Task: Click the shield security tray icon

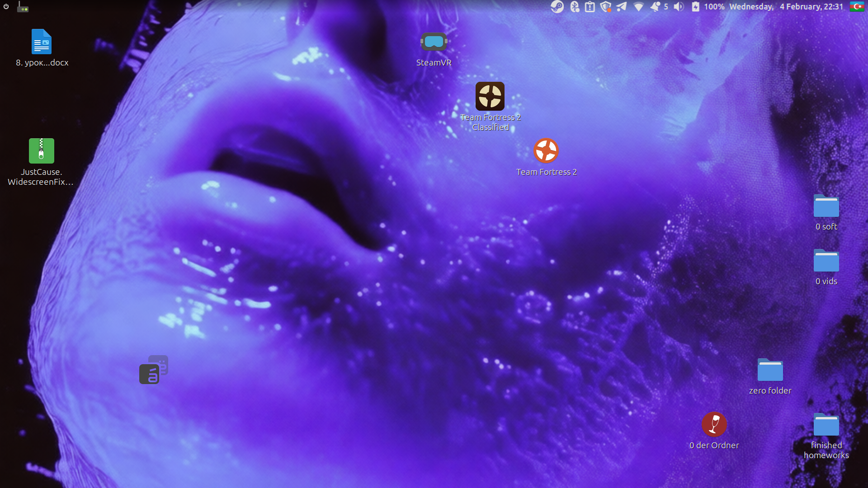Action: pyautogui.click(x=605, y=7)
